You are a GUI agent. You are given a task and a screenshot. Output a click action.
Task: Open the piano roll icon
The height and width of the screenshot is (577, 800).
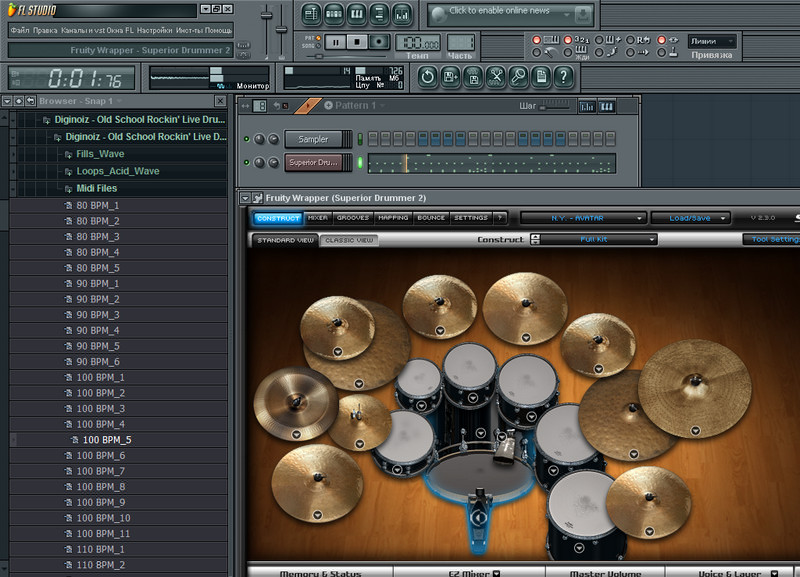pos(357,15)
